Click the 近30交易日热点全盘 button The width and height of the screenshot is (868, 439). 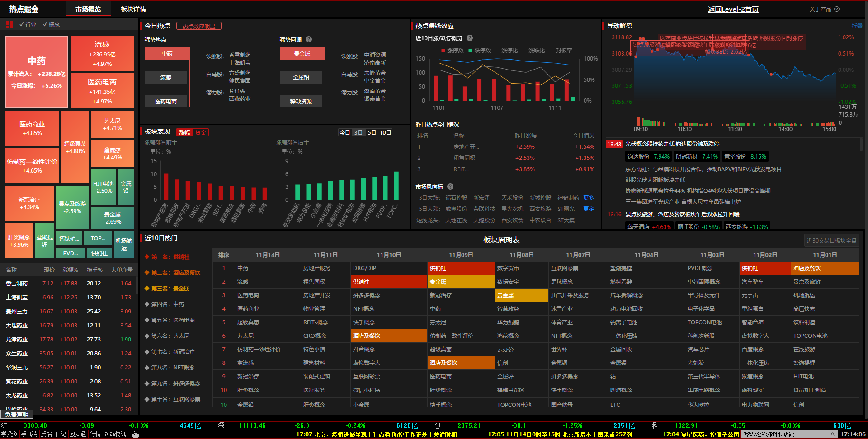831,240
